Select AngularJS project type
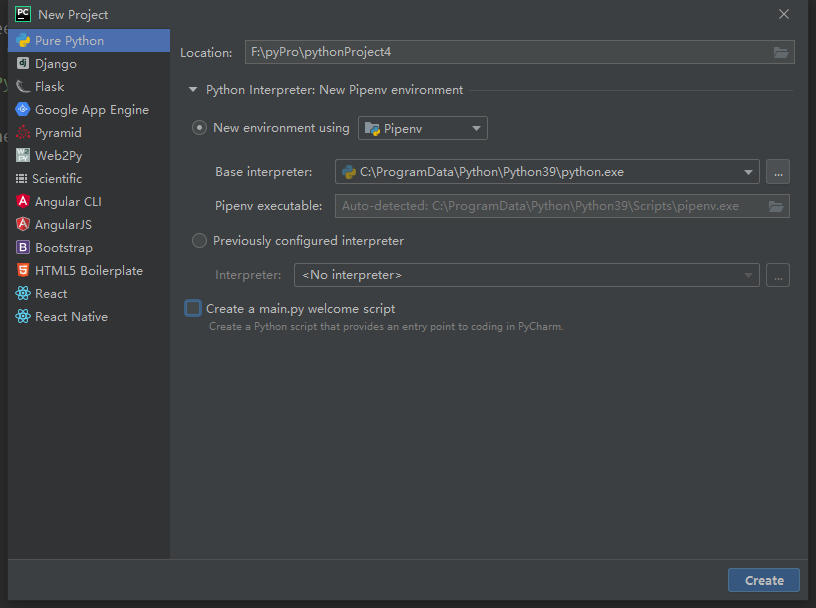Screen dimensions: 816x608 (x=89, y=224)
